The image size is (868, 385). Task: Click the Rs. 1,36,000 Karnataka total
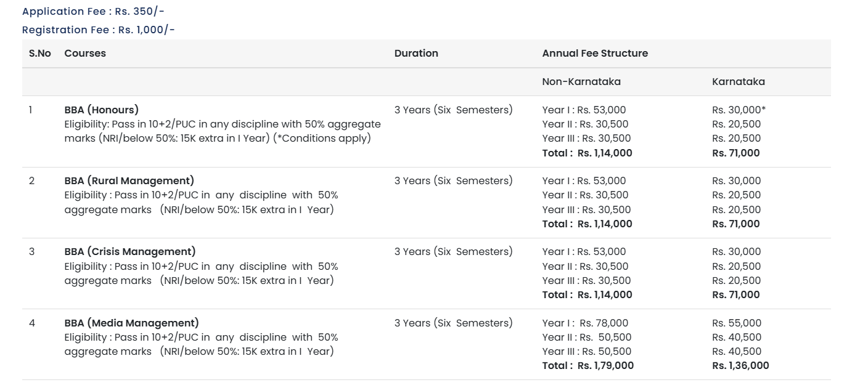coord(740,366)
